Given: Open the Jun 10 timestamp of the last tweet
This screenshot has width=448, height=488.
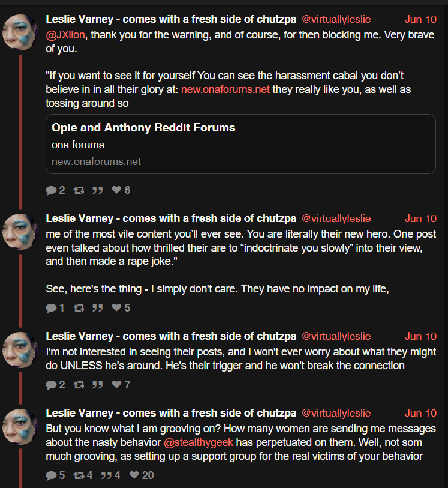Looking at the screenshot, I should pyautogui.click(x=420, y=413).
